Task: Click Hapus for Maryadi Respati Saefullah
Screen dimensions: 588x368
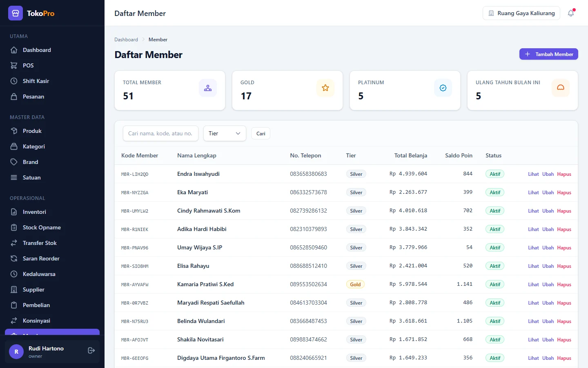Action: click(564, 303)
